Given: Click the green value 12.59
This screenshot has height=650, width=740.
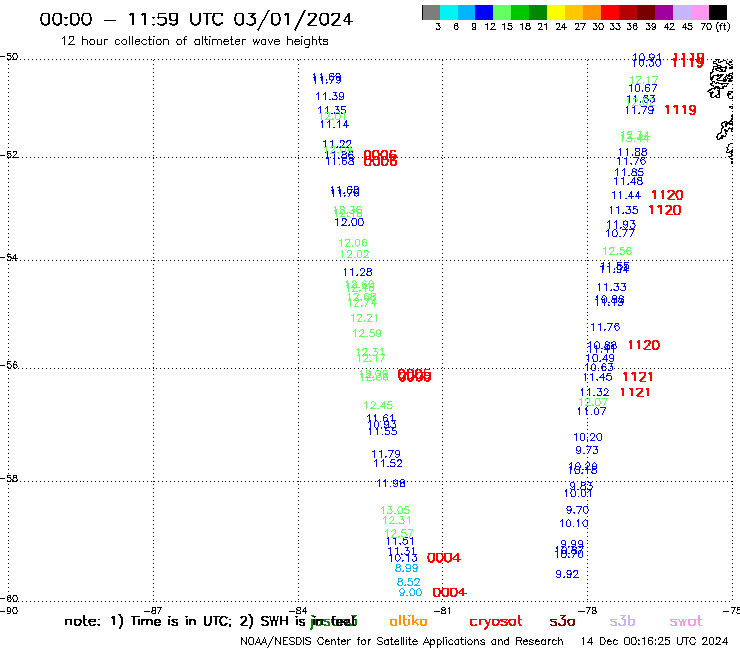Looking at the screenshot, I should 367,333.
